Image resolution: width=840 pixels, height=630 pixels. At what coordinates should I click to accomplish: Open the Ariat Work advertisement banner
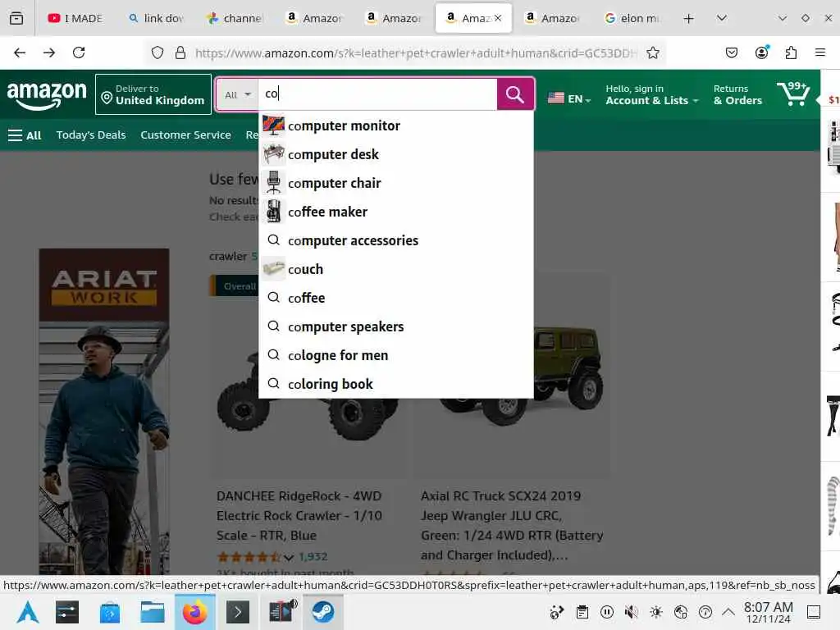click(x=104, y=412)
